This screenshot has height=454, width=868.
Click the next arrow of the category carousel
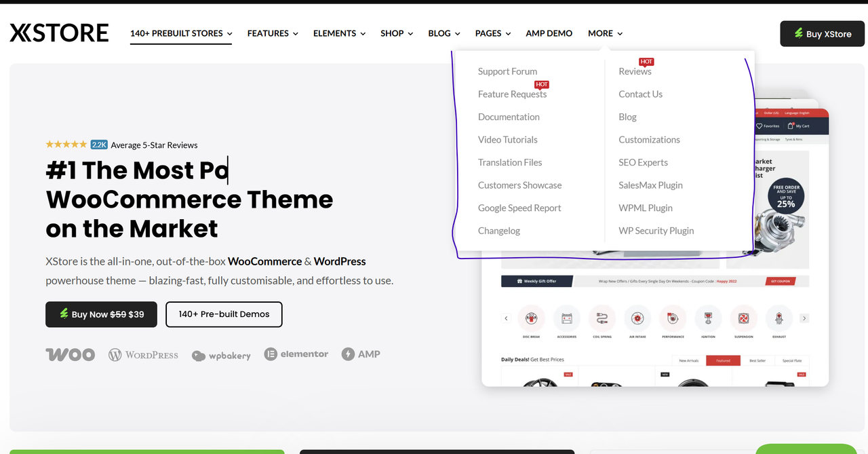(804, 318)
